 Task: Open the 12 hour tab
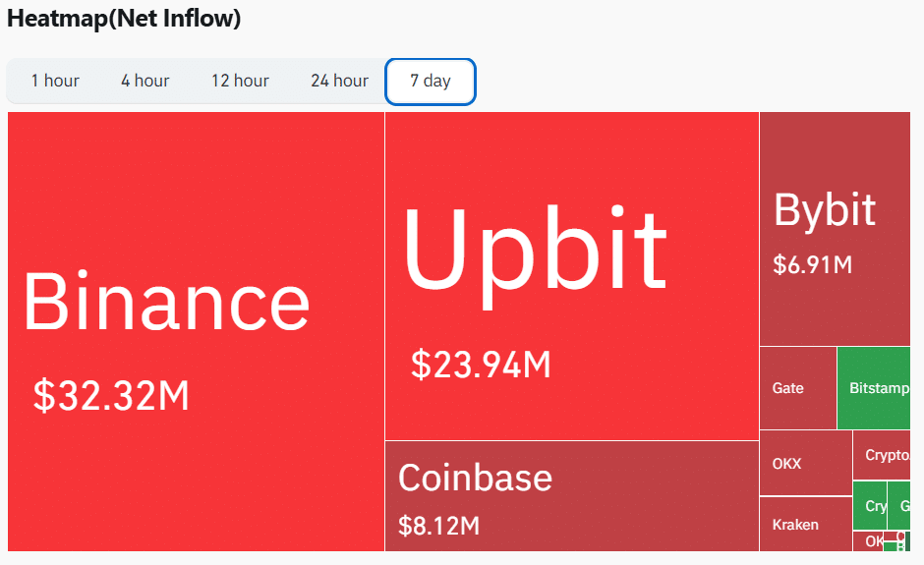(x=240, y=81)
